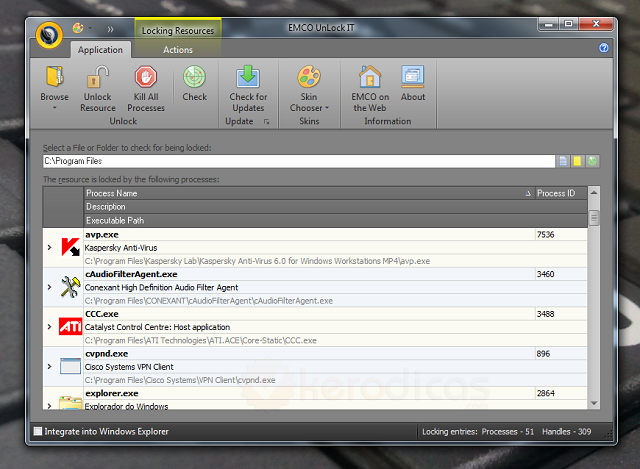Click the scroll up arrow of process list
The width and height of the screenshot is (640, 469).
(x=594, y=193)
